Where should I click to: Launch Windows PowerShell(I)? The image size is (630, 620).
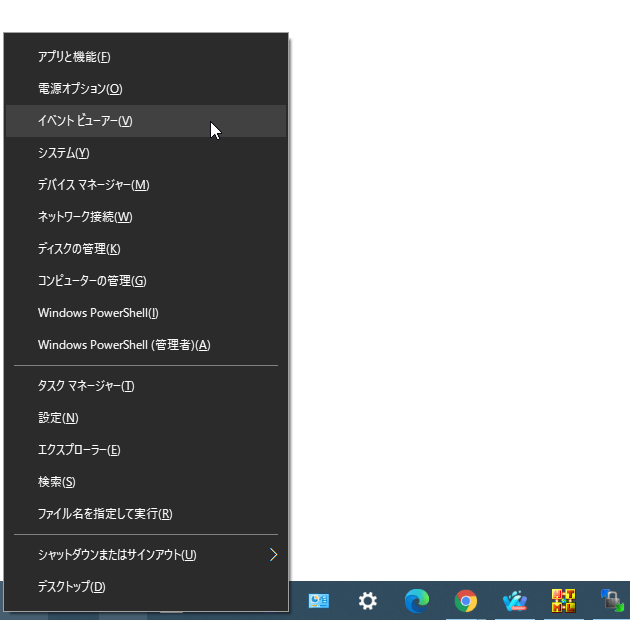tap(146, 313)
